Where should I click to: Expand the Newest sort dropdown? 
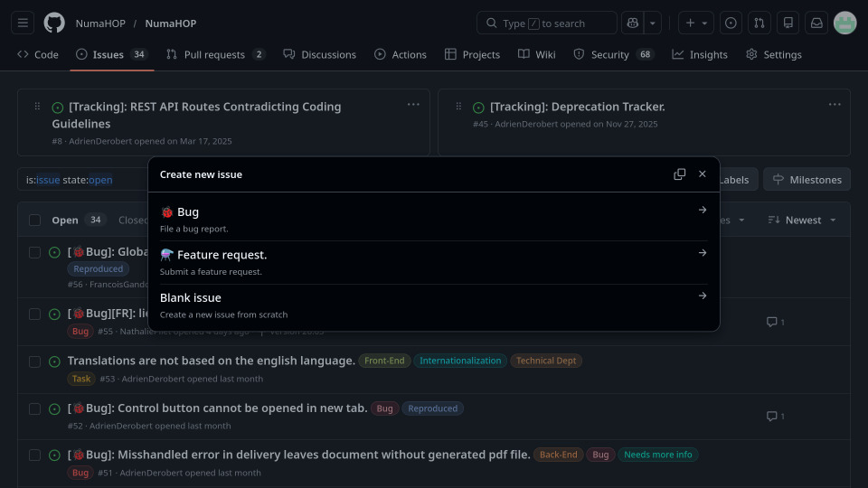pyautogui.click(x=802, y=220)
